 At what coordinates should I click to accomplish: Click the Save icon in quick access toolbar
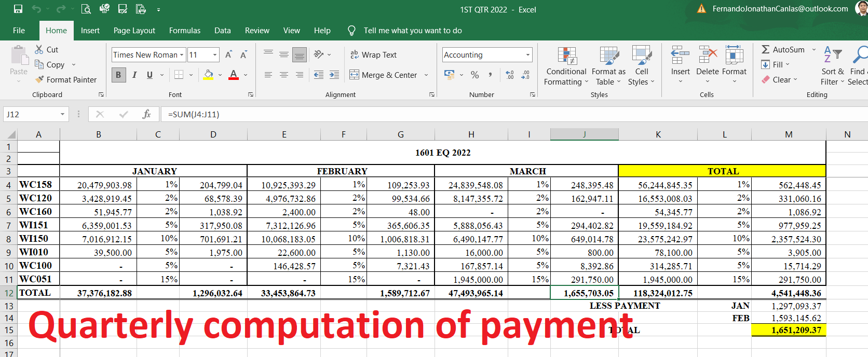pos(18,9)
